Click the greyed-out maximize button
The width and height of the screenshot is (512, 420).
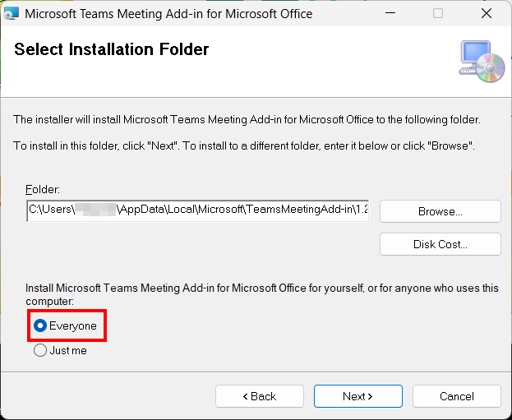(438, 13)
